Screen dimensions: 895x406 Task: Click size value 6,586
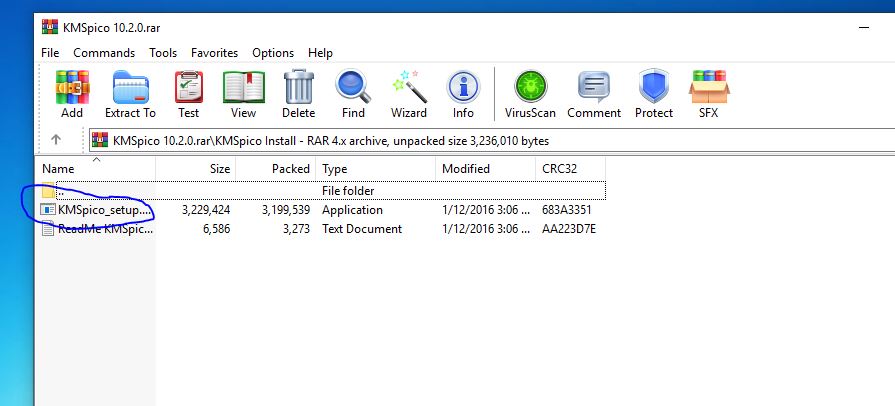point(217,229)
